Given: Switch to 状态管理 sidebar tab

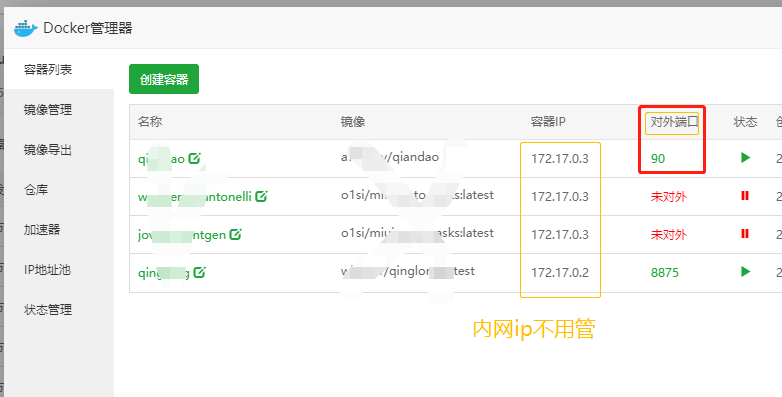Looking at the screenshot, I should tap(48, 310).
